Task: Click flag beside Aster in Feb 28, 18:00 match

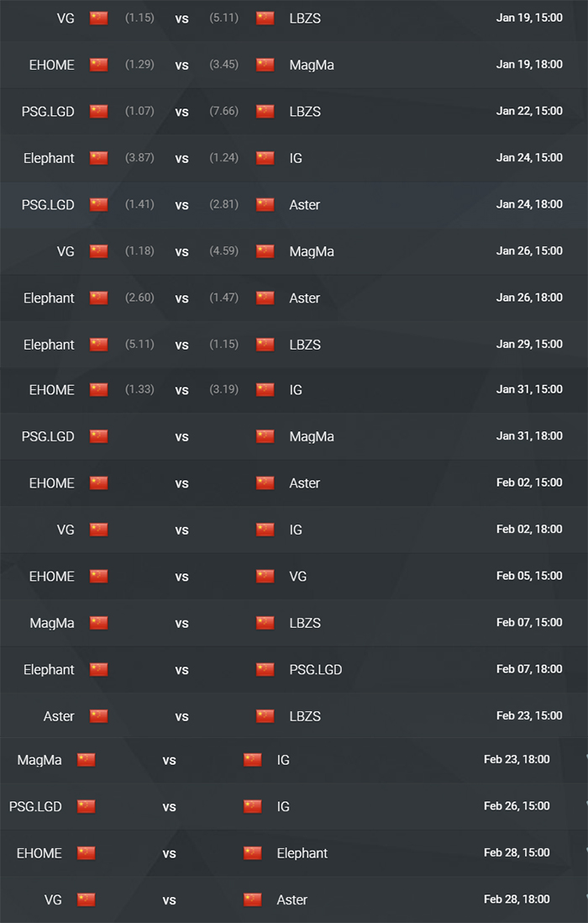Action: point(253,899)
